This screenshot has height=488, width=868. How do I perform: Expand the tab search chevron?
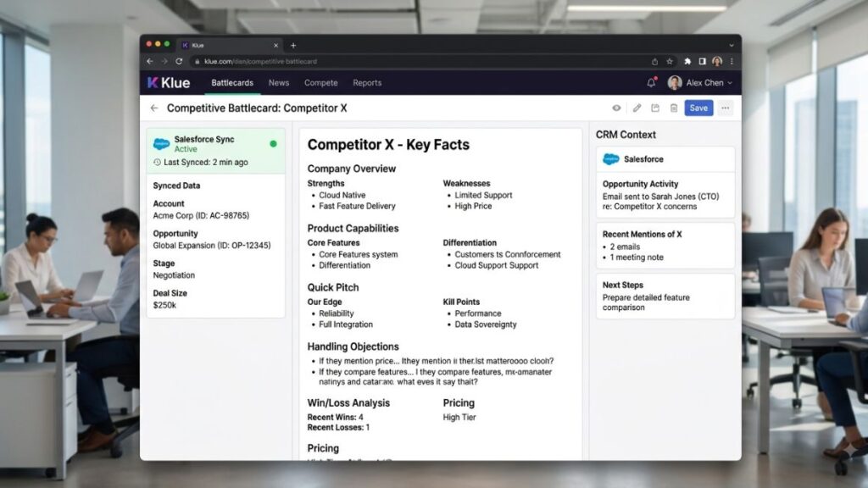click(732, 46)
